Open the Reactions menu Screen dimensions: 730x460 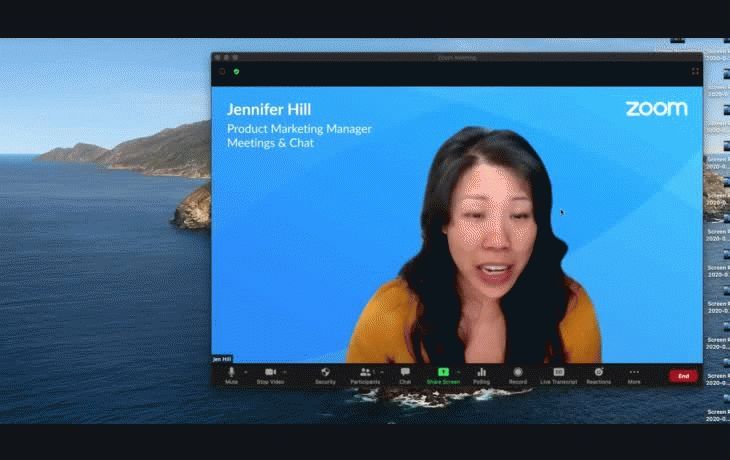(599, 375)
